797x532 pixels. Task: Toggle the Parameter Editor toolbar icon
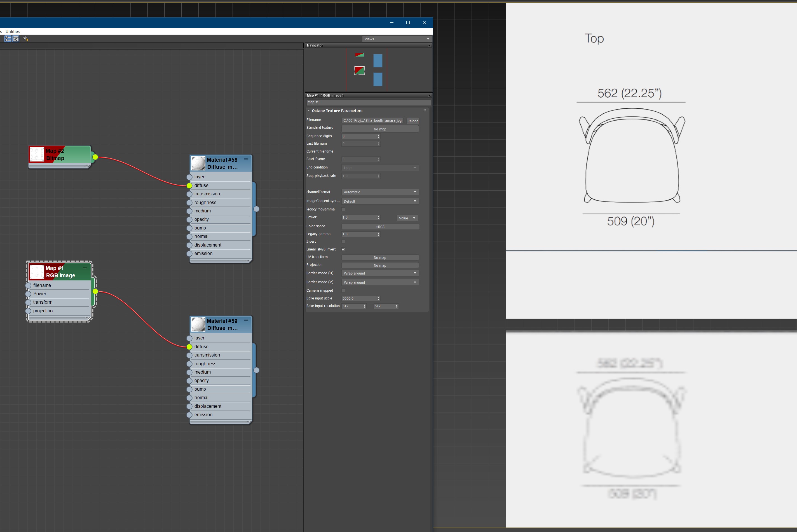16,39
